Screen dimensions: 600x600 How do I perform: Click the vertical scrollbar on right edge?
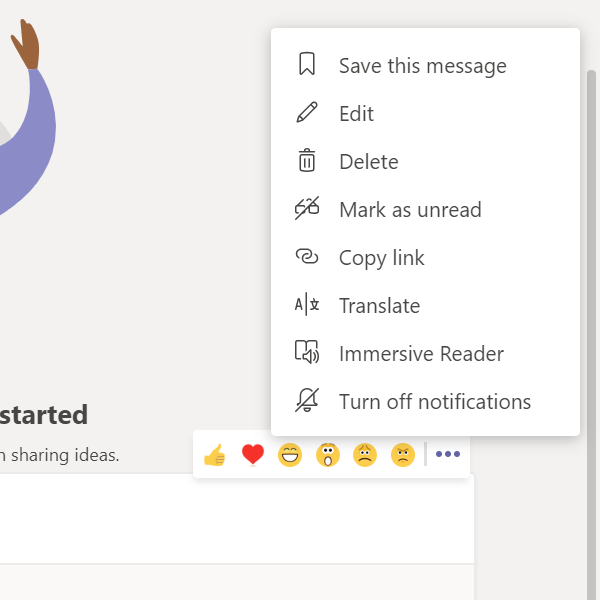[592, 334]
